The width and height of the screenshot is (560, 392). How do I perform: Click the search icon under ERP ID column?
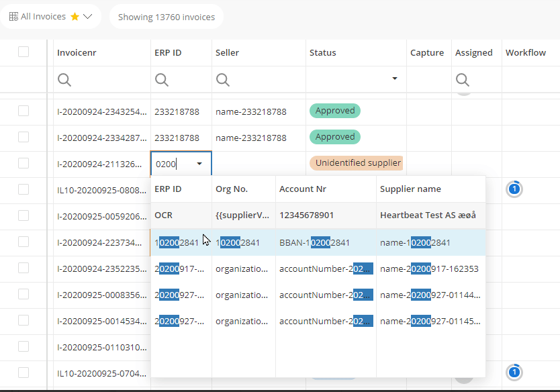click(x=162, y=80)
